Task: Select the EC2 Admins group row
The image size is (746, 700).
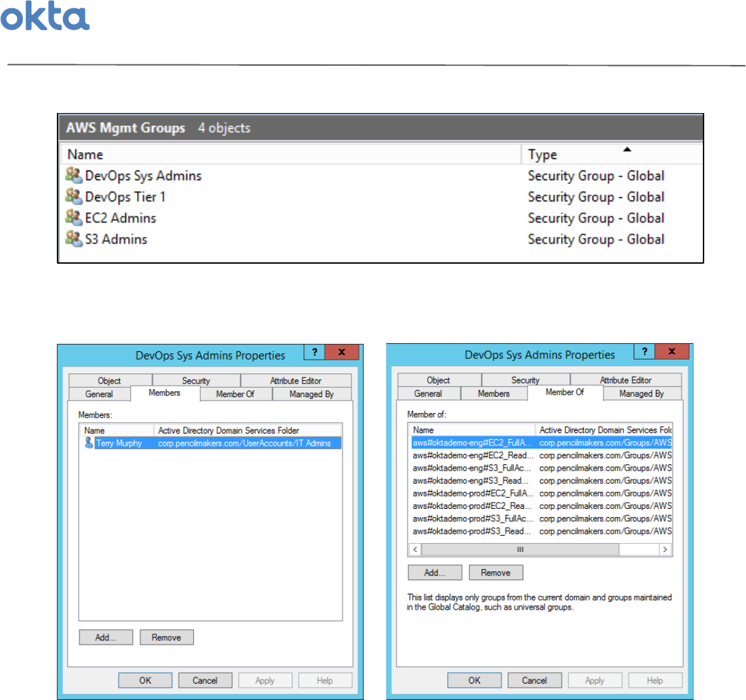Action: [382, 218]
